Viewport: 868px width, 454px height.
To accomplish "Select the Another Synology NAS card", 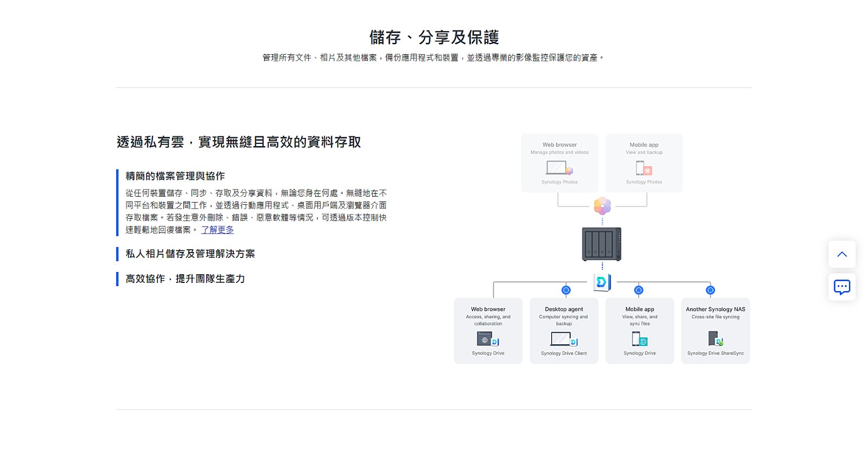I will (716, 331).
